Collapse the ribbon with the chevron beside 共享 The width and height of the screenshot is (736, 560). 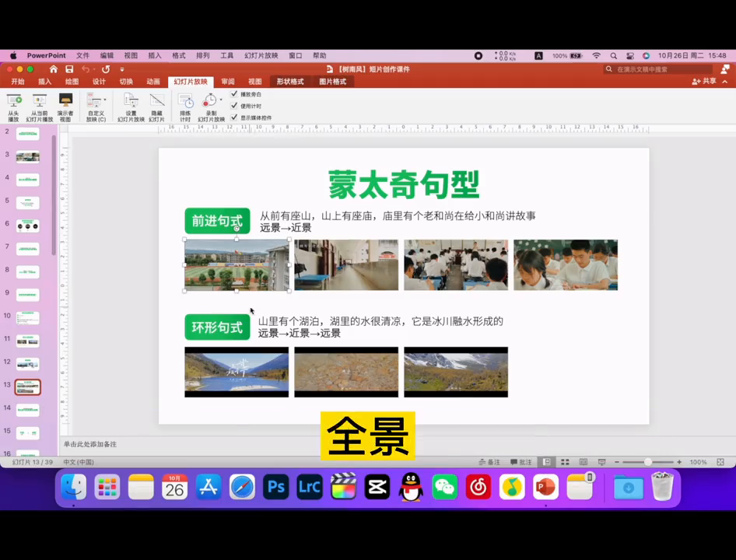click(x=724, y=81)
